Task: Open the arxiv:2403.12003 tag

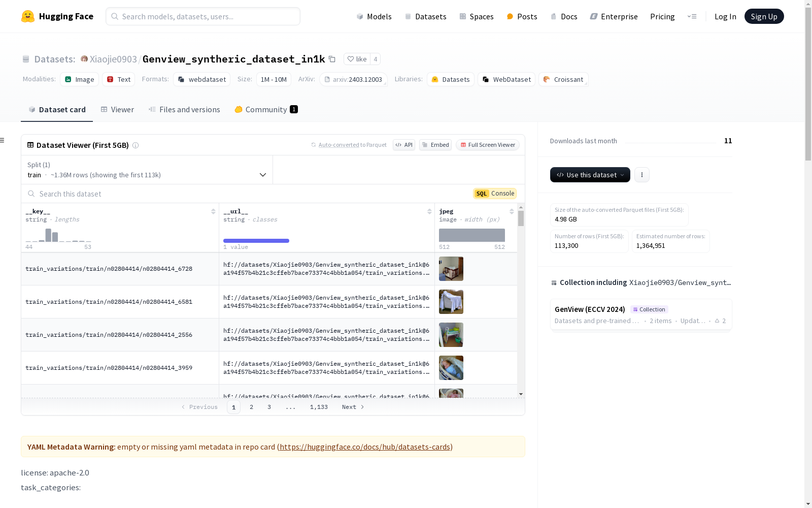Action: click(x=354, y=79)
